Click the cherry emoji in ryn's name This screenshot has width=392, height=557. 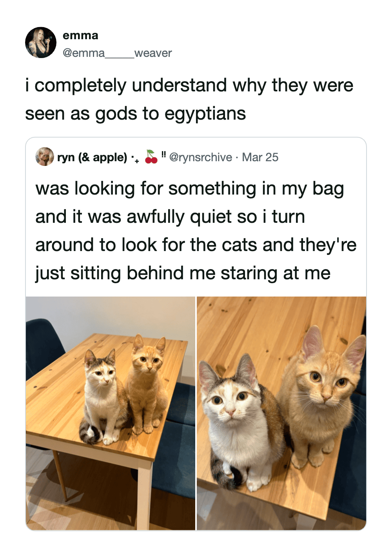(x=151, y=157)
